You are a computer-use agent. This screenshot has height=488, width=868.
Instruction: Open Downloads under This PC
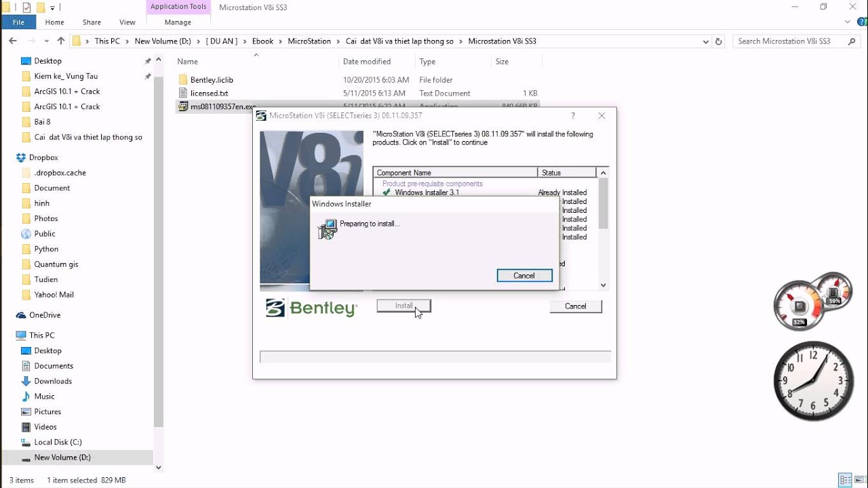[53, 382]
